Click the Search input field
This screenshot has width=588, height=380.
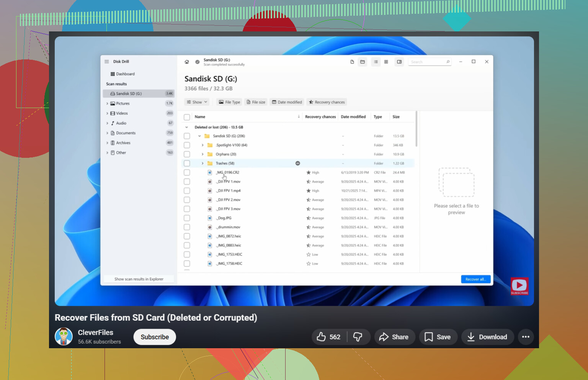(x=430, y=62)
